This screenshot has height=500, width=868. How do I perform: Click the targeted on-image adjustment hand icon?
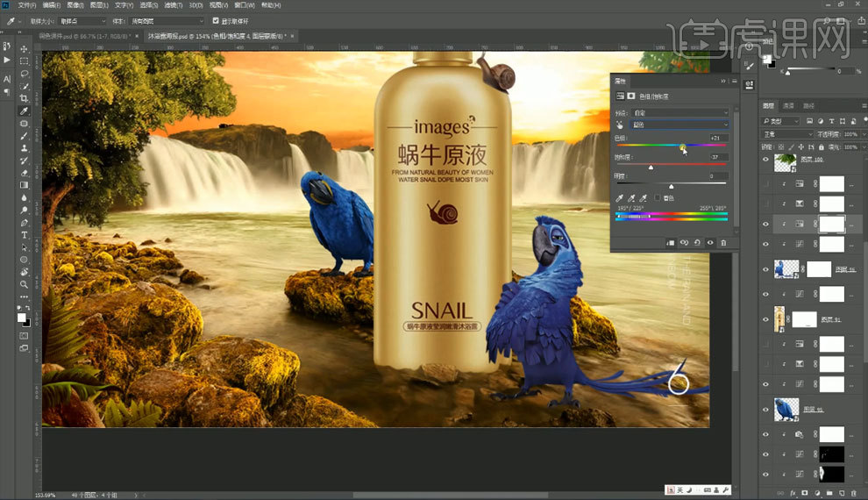[x=620, y=125]
